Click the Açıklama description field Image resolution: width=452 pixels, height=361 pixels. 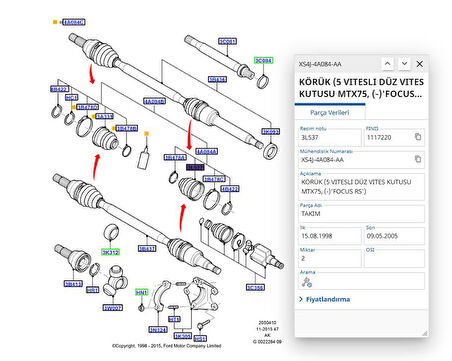coord(361,187)
